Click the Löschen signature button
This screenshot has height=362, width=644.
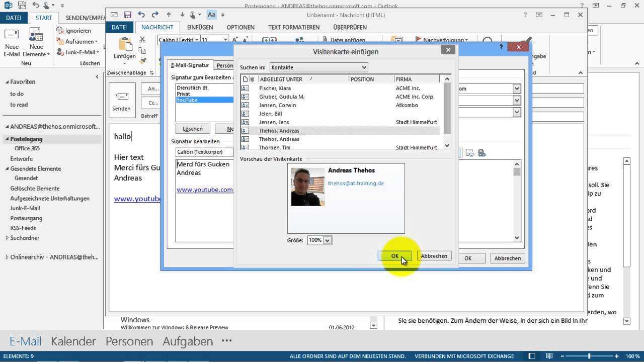click(193, 129)
